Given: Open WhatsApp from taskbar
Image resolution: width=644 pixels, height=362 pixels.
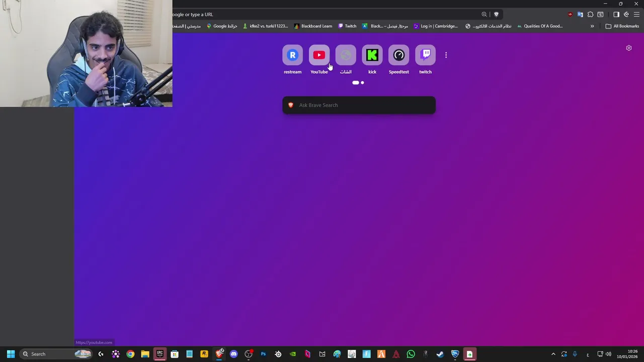Looking at the screenshot, I should click(411, 354).
